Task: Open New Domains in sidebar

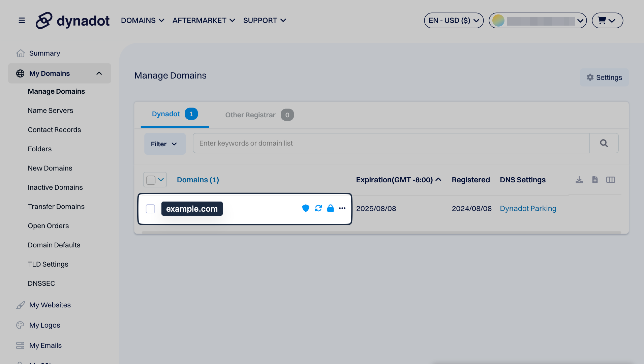Action: click(x=50, y=168)
